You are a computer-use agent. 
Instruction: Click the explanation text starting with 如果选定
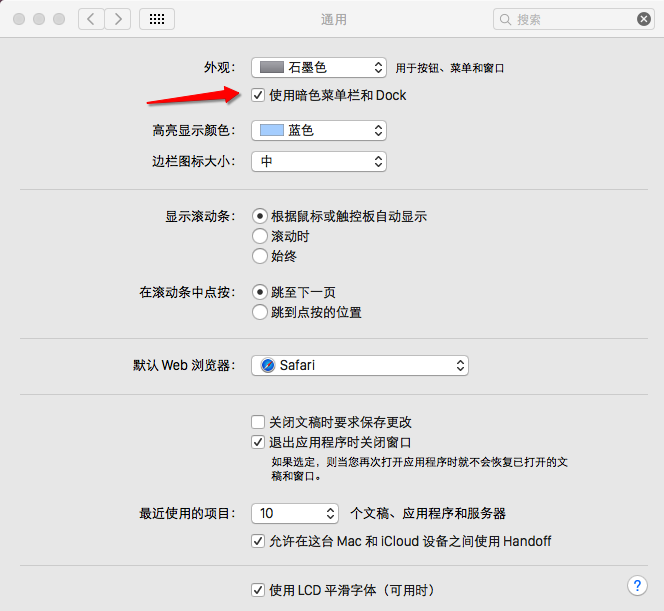(x=419, y=469)
